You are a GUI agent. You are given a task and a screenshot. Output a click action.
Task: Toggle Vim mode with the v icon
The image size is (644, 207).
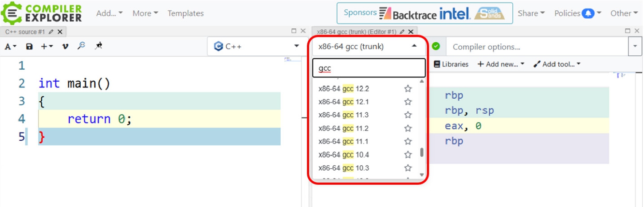click(x=65, y=46)
